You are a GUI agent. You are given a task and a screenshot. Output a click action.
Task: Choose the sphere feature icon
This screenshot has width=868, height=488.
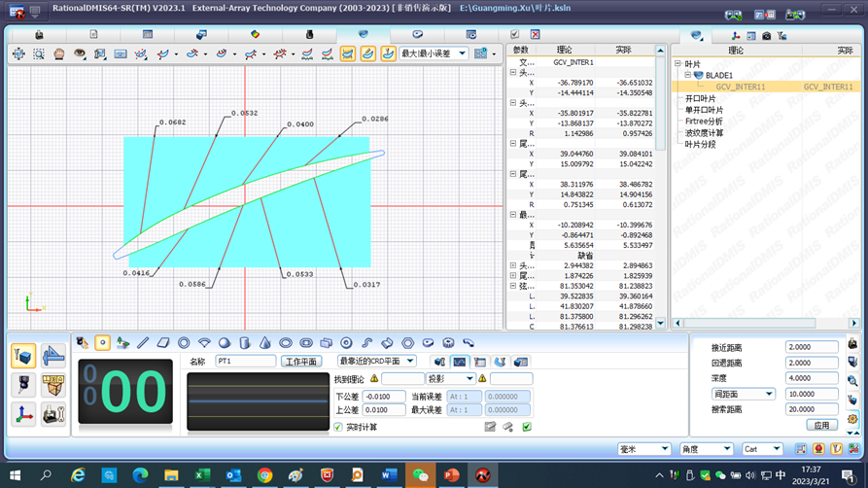225,343
